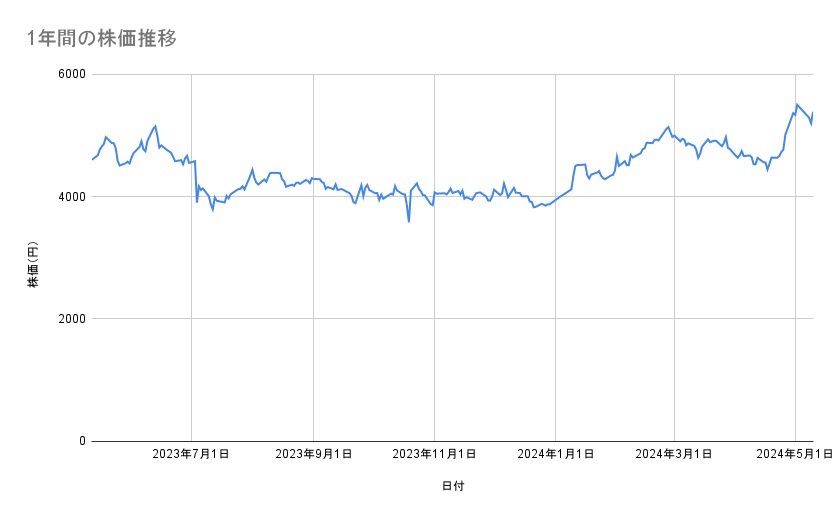Select the 2024年5月1日 date label
Image resolution: width=839 pixels, height=519 pixels.
(795, 455)
